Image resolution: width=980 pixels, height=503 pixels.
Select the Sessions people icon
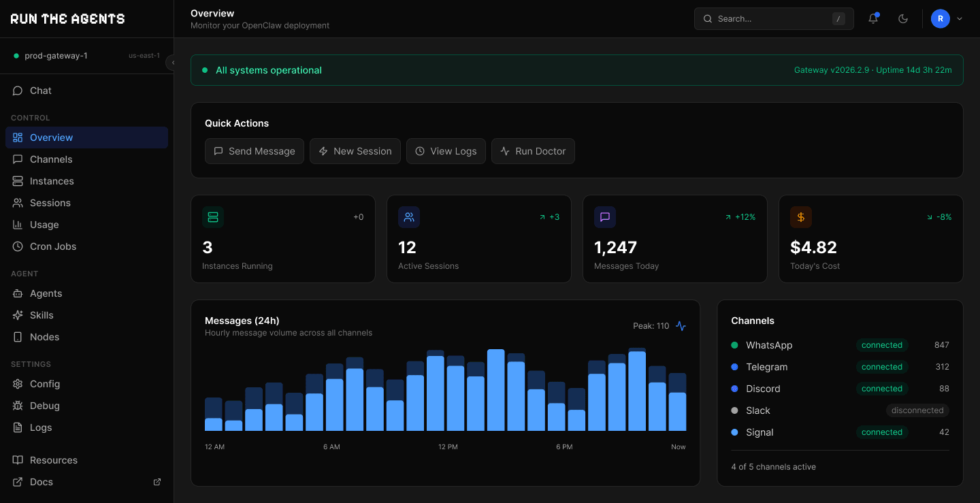[19, 202]
